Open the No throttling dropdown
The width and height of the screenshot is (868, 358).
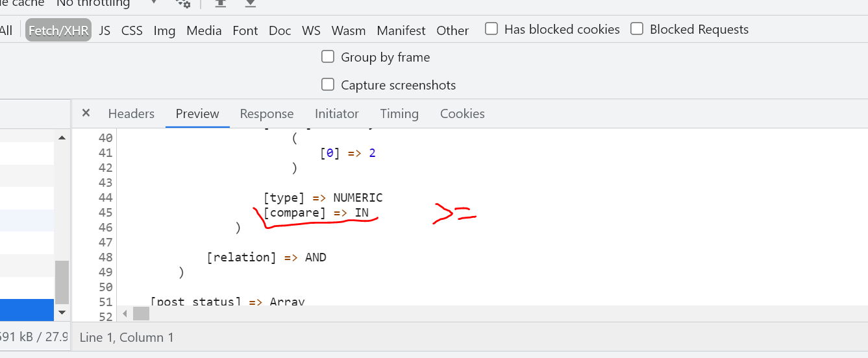107,3
